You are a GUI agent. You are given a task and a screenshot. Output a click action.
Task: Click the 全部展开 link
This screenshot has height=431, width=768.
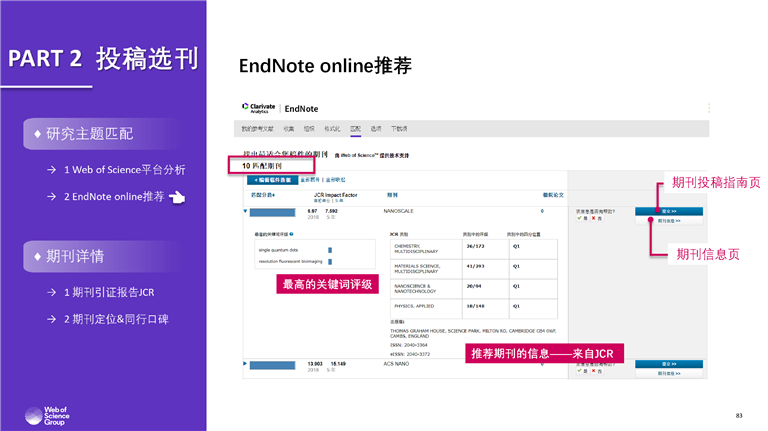click(x=310, y=180)
